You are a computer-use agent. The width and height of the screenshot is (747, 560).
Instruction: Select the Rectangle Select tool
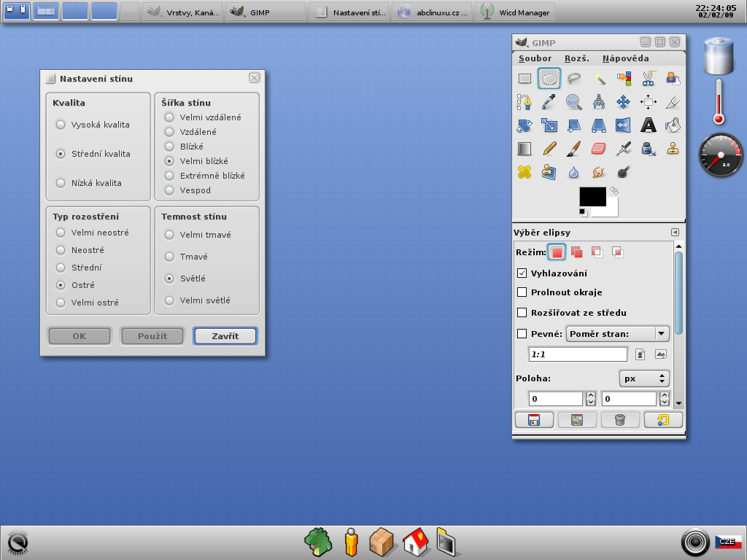click(525, 79)
